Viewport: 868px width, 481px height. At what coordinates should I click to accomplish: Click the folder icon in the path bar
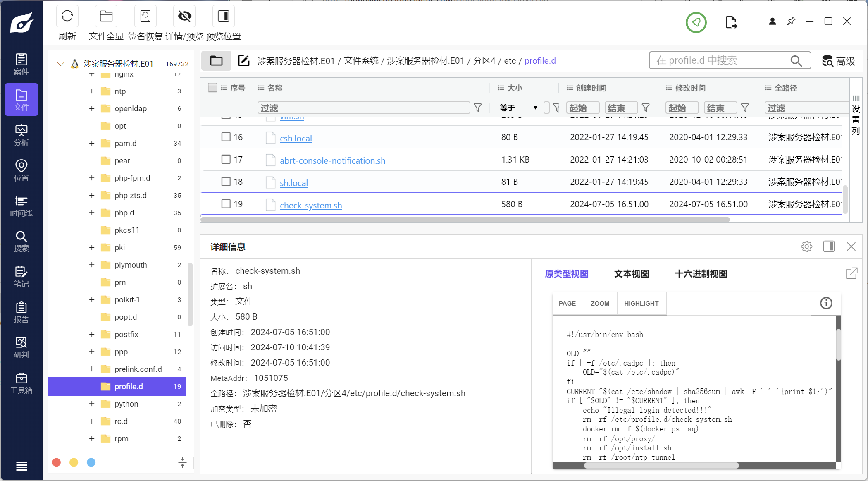(x=216, y=61)
